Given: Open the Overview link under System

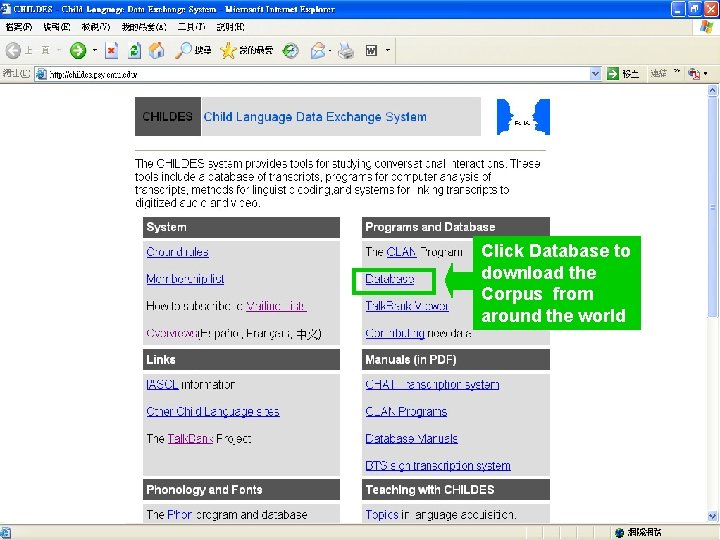Looking at the screenshot, I should point(171,333).
